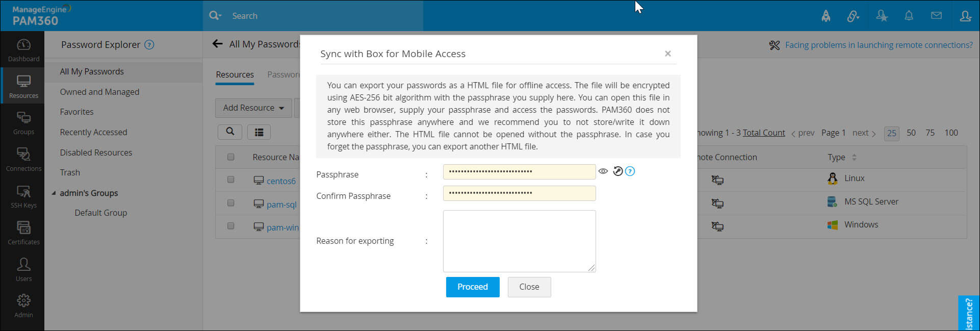Click into the Reason for exporting textbox
The width and height of the screenshot is (980, 331).
tap(519, 241)
